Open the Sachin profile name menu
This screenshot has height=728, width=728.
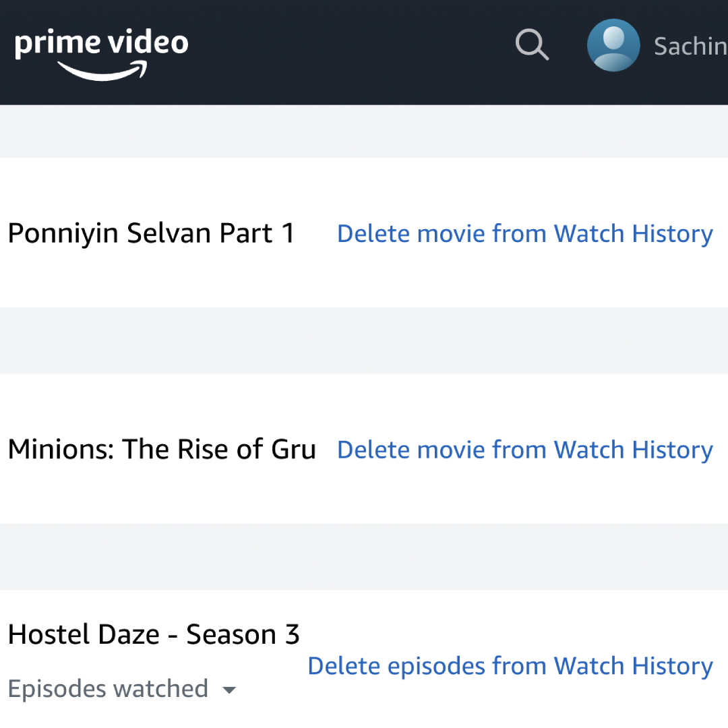690,46
